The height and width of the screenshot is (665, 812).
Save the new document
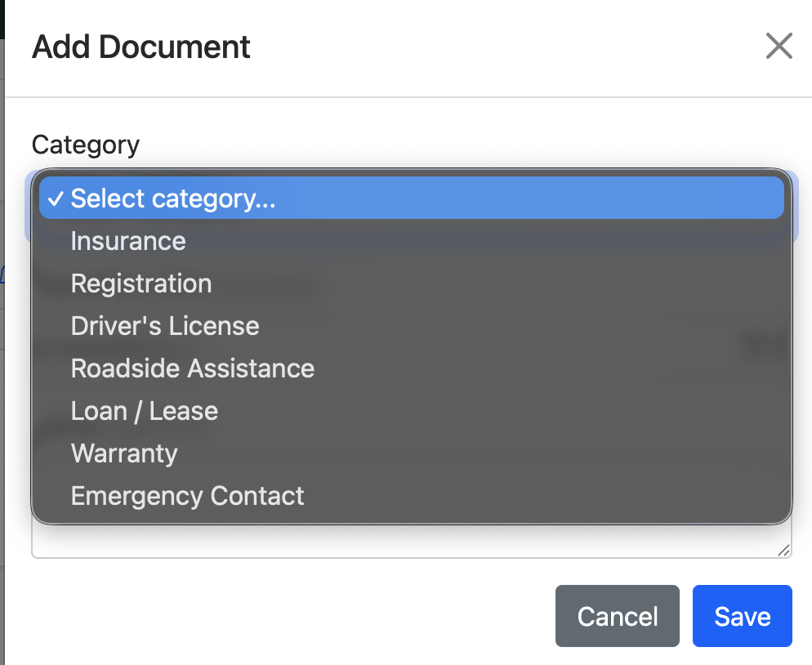click(742, 616)
